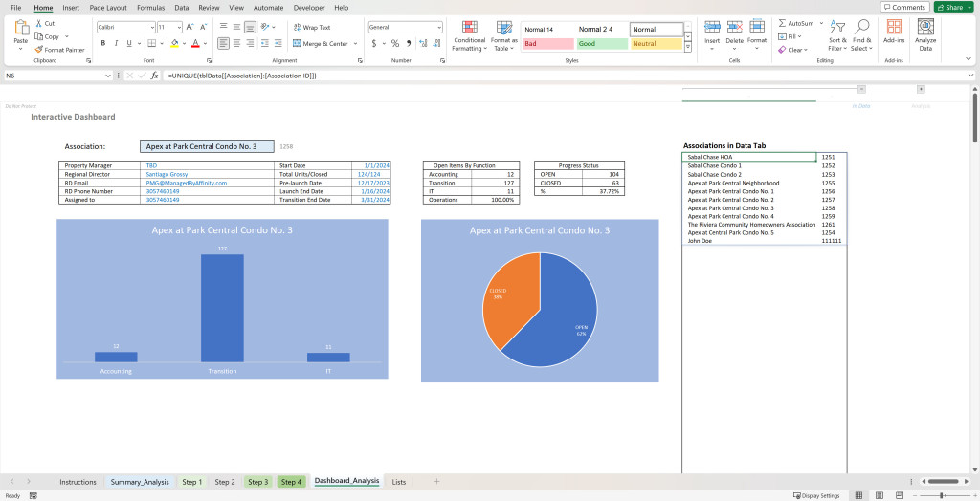Click Decrease Indent icon
This screenshot has width=980, height=501.
click(x=265, y=43)
